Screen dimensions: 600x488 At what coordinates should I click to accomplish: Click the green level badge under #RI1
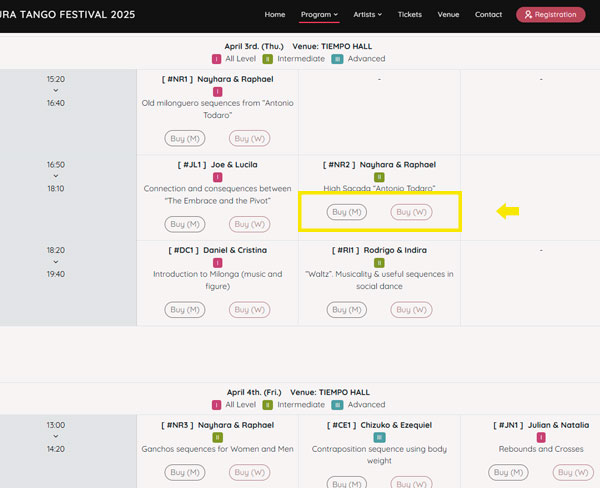click(x=379, y=263)
